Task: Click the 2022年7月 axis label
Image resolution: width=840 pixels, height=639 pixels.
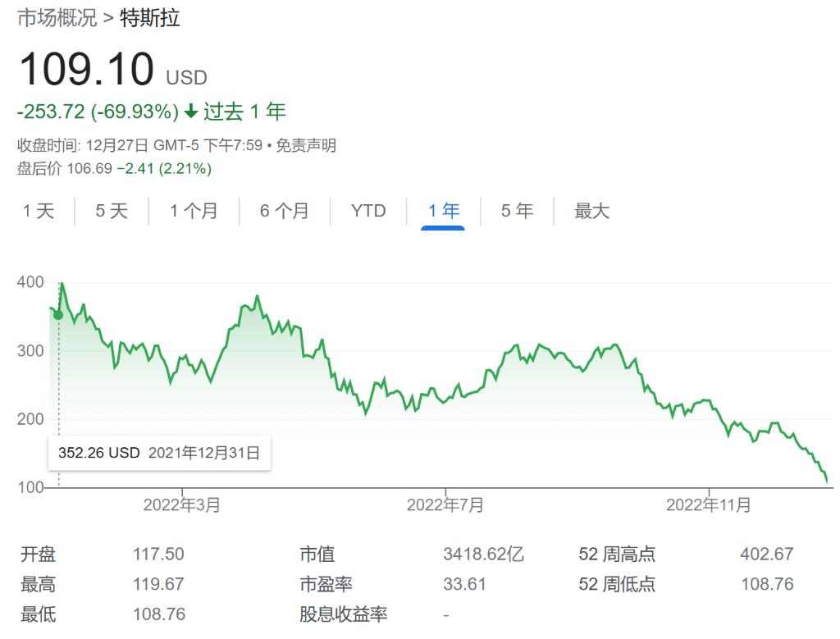Action: click(444, 506)
